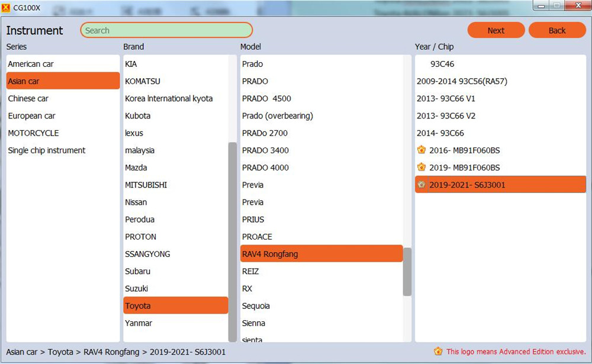This screenshot has width=592, height=364.
Task: Select 2013- 93C66 V1 chip
Action: coord(500,98)
